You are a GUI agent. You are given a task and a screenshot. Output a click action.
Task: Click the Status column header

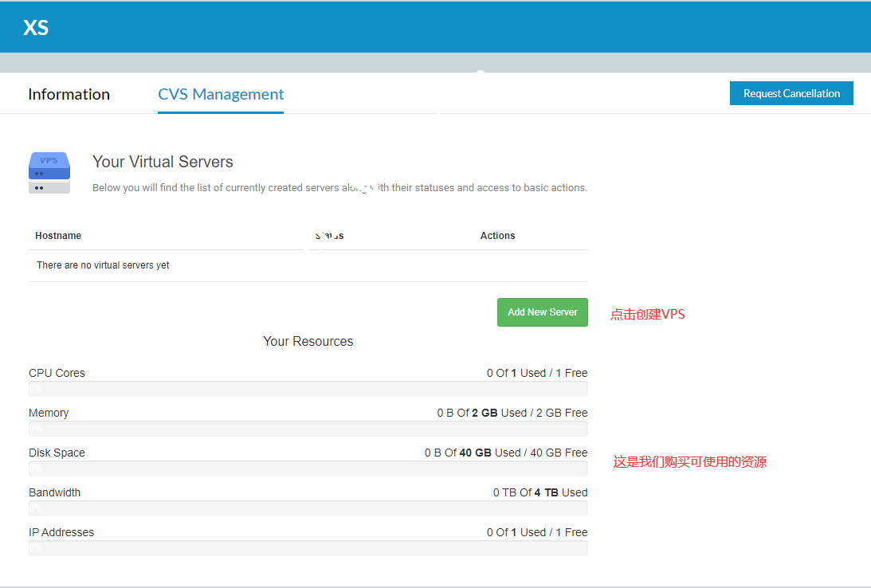pos(329,236)
